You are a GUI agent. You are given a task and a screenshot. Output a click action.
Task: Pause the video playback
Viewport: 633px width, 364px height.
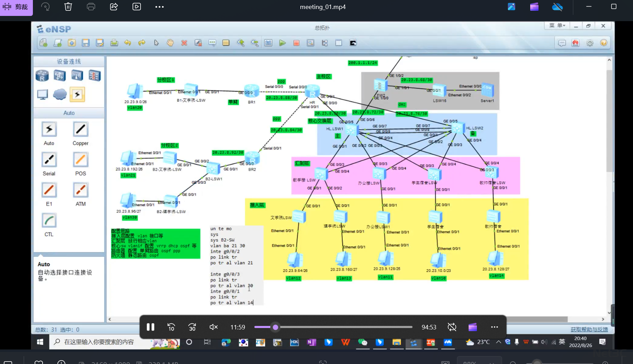point(150,327)
